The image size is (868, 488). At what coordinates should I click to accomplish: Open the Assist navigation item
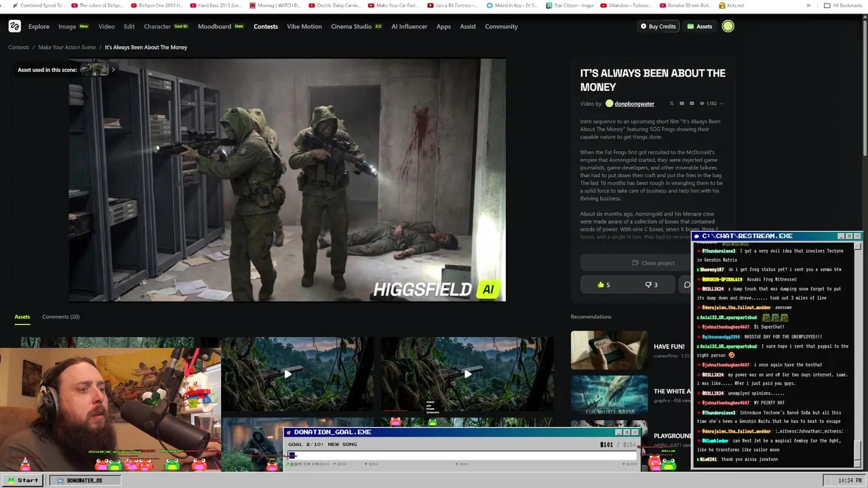point(468,26)
